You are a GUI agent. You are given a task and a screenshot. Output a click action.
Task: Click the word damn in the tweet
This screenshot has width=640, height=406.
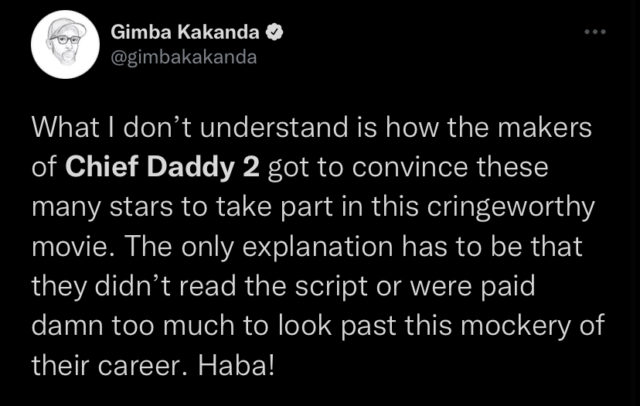click(68, 326)
